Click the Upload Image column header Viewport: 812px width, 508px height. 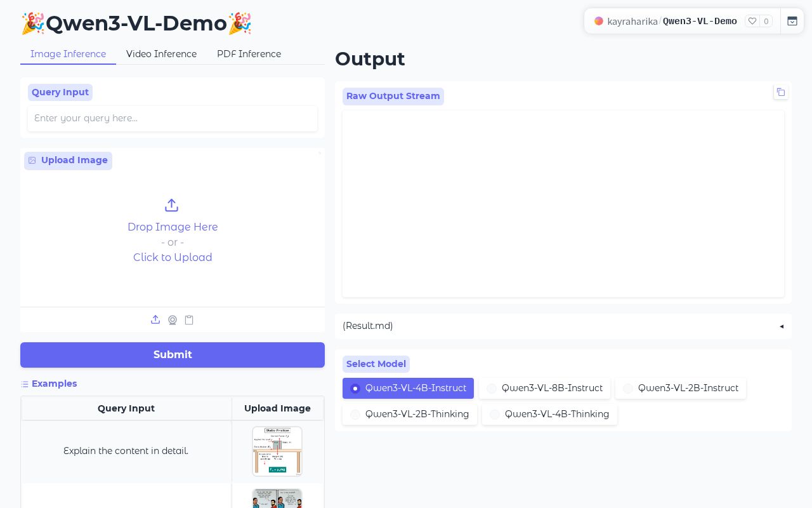278,408
